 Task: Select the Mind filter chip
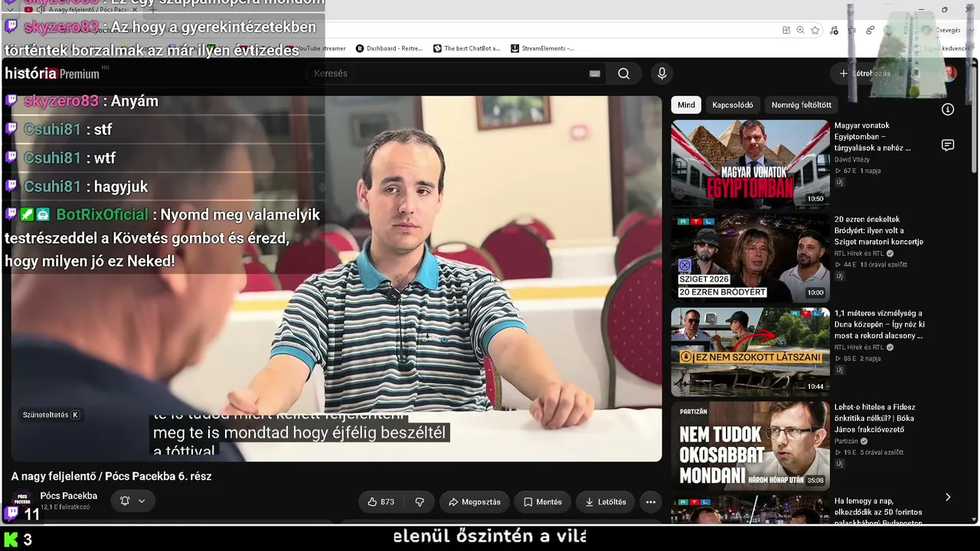[686, 105]
